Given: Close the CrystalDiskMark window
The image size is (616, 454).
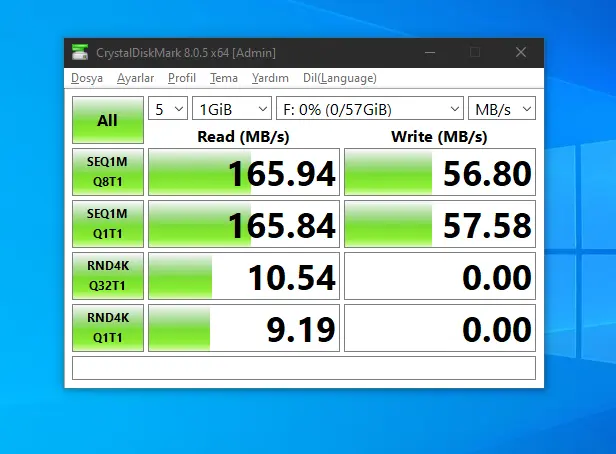Looking at the screenshot, I should [x=521, y=52].
